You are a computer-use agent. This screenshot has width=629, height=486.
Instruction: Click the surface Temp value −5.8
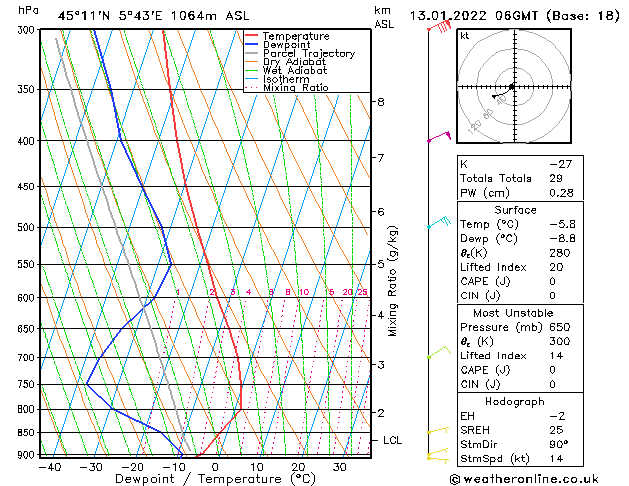pos(562,224)
